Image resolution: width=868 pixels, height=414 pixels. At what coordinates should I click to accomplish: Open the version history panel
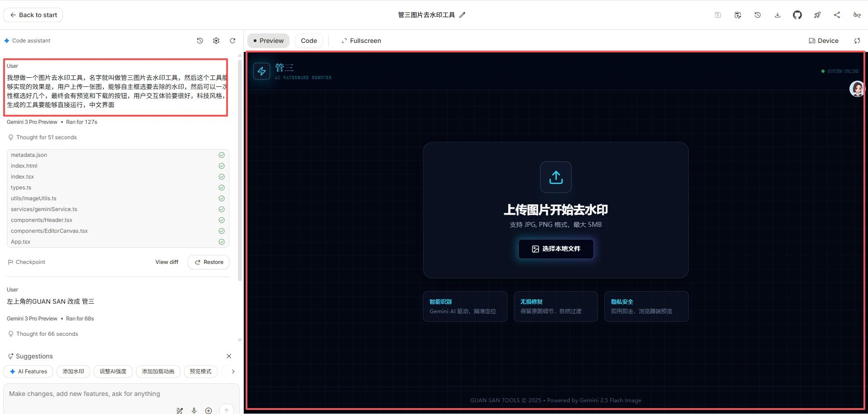coord(758,15)
